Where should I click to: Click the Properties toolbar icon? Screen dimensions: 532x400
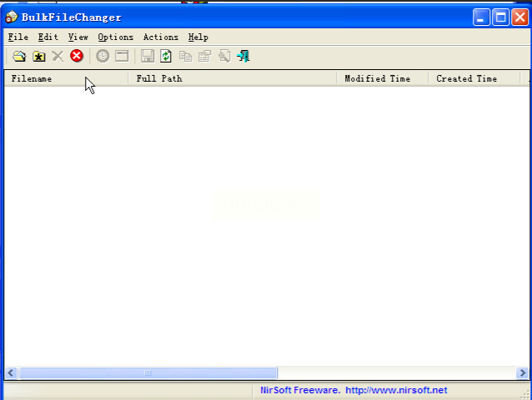tap(204, 57)
